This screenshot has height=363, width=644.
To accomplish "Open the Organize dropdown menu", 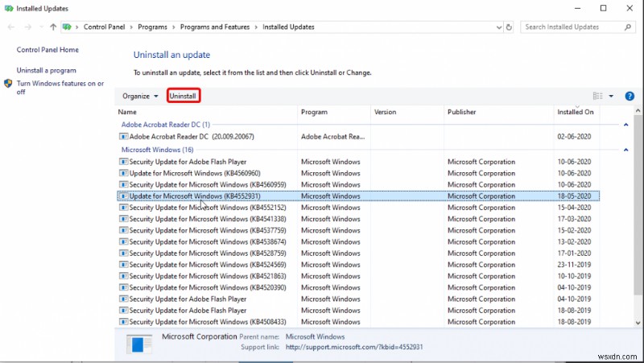I will pos(140,96).
